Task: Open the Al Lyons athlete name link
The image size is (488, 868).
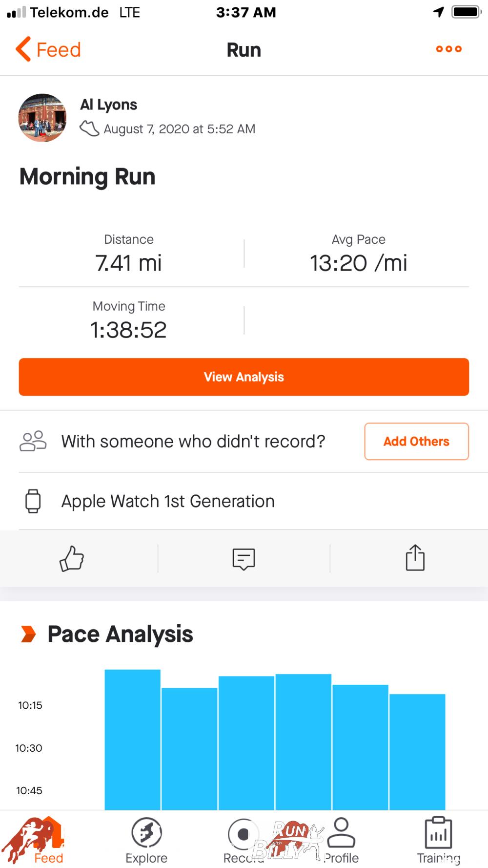Action: (109, 105)
